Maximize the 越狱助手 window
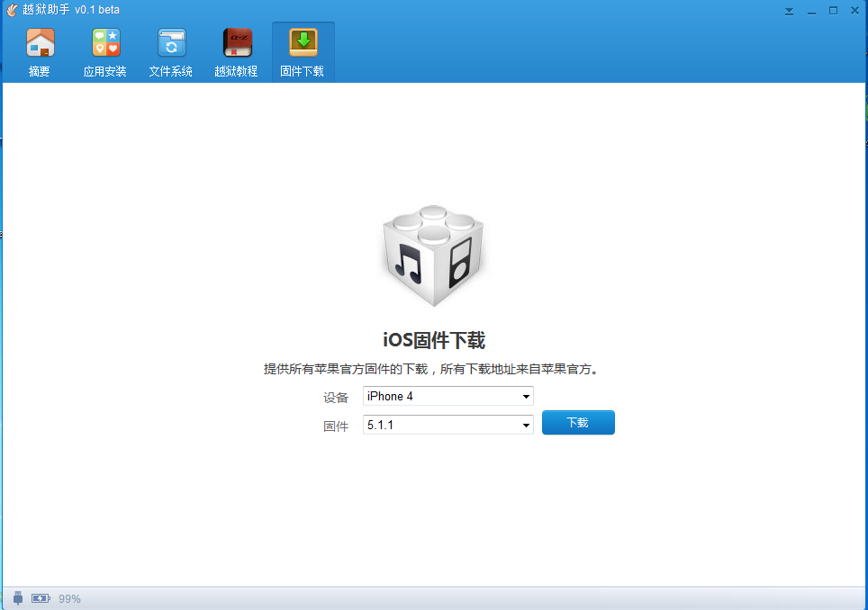 pyautogui.click(x=833, y=11)
